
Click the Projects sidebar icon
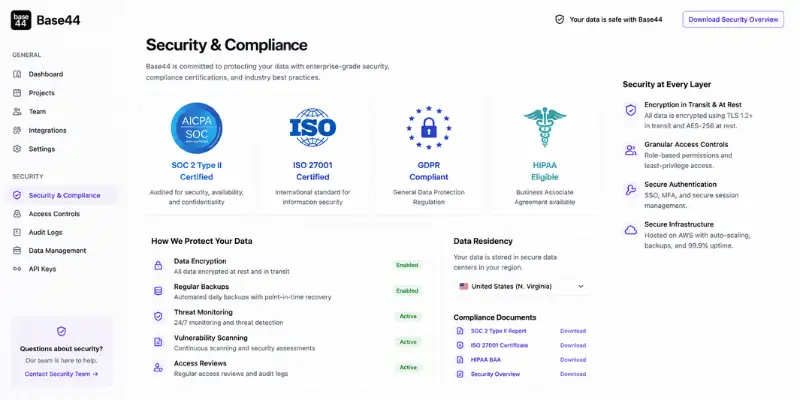pos(17,93)
